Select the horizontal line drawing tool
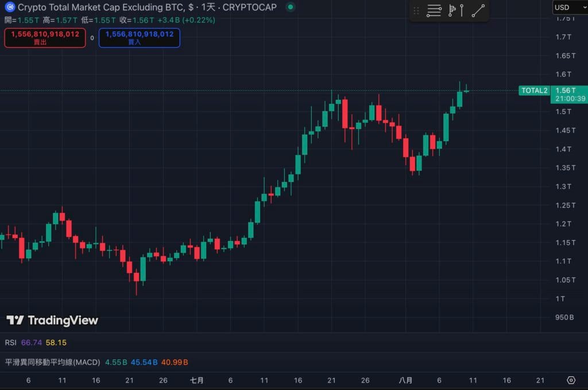The width and height of the screenshot is (588, 390). click(434, 10)
